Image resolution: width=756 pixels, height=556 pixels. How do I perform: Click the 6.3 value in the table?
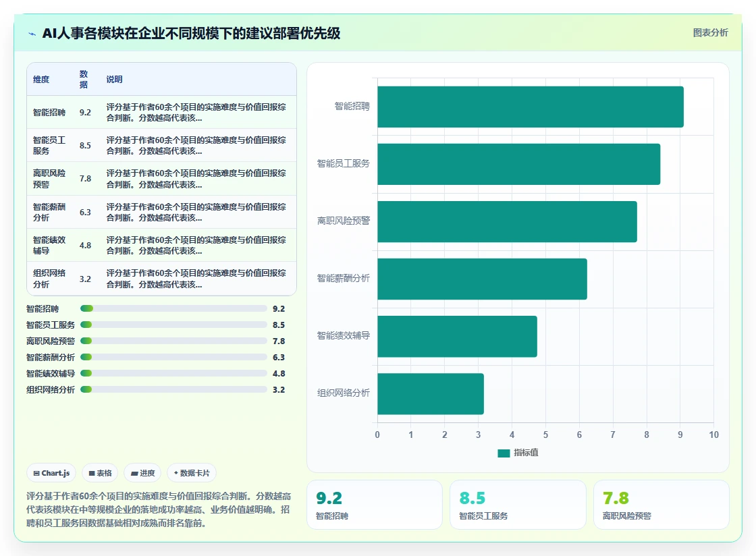coord(85,212)
